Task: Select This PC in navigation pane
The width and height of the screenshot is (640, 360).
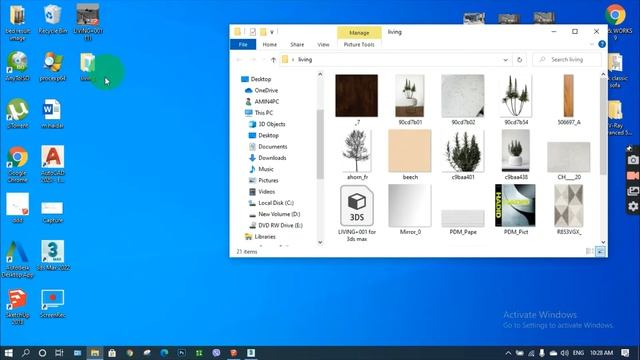Action: point(259,113)
